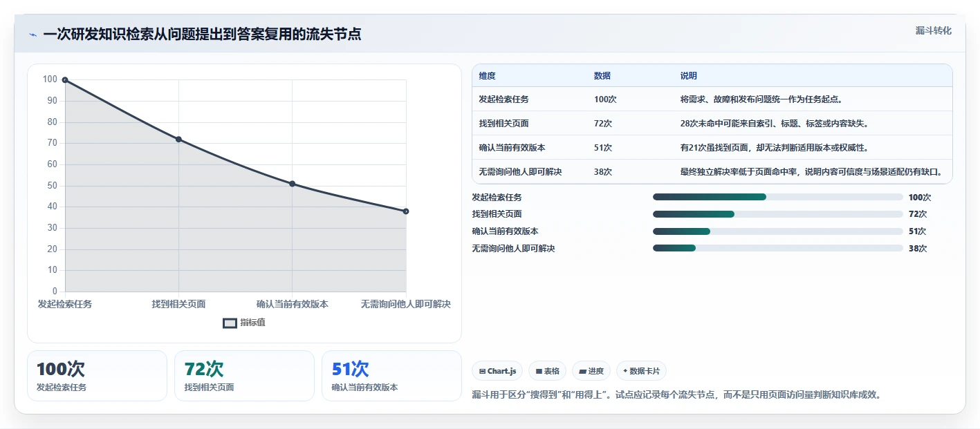Click table value 38次
980x429 pixels.
(x=603, y=172)
